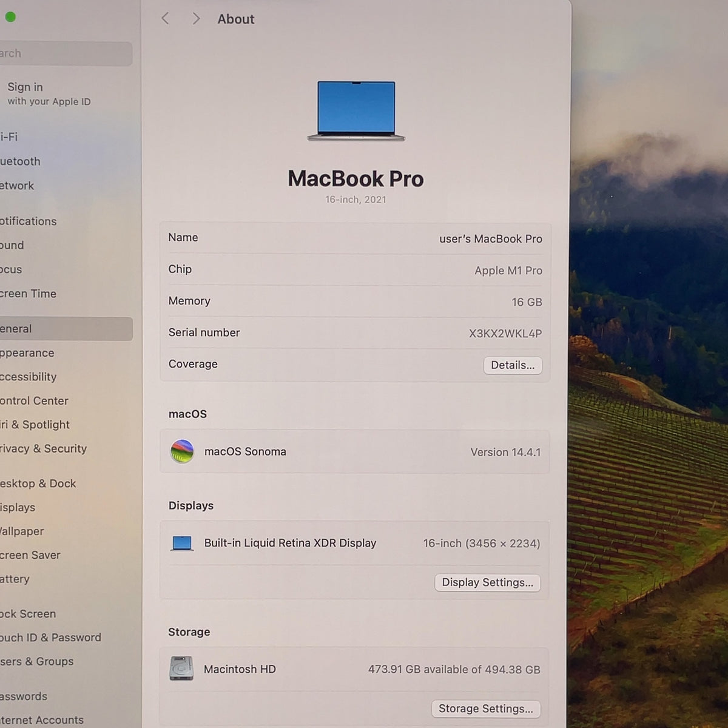Open Wallpaper settings in sidebar
This screenshot has height=728, width=728.
tap(66, 531)
